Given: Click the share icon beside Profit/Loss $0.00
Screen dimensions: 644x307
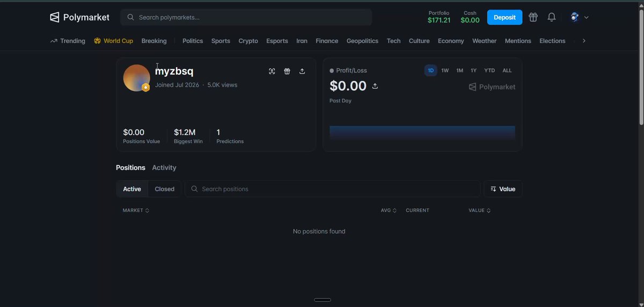Looking at the screenshot, I should point(375,86).
